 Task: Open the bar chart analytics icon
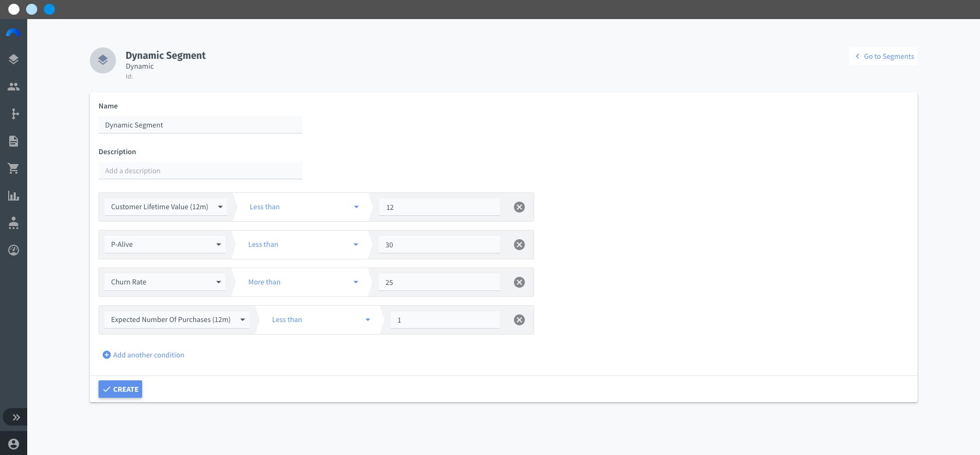click(14, 196)
